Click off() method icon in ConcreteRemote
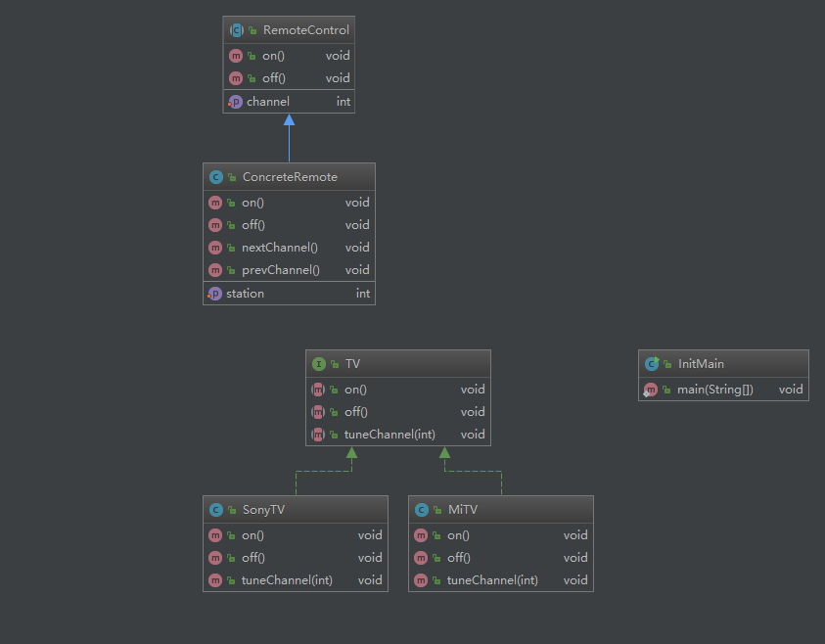Viewport: 825px width, 644px height. tap(215, 225)
